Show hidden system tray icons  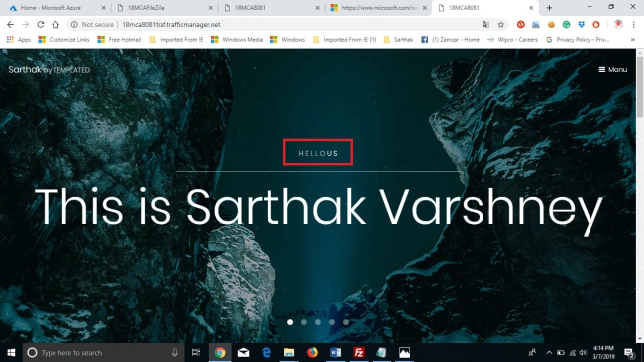point(549,352)
